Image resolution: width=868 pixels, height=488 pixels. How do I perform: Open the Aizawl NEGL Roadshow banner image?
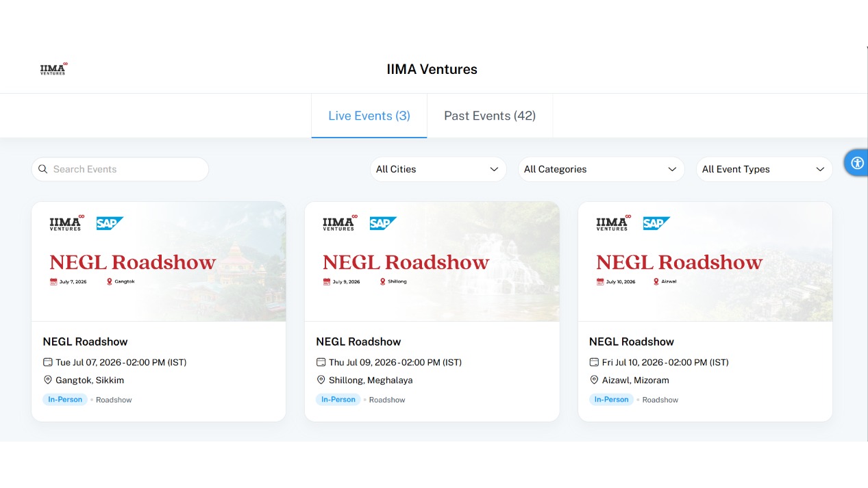(706, 261)
